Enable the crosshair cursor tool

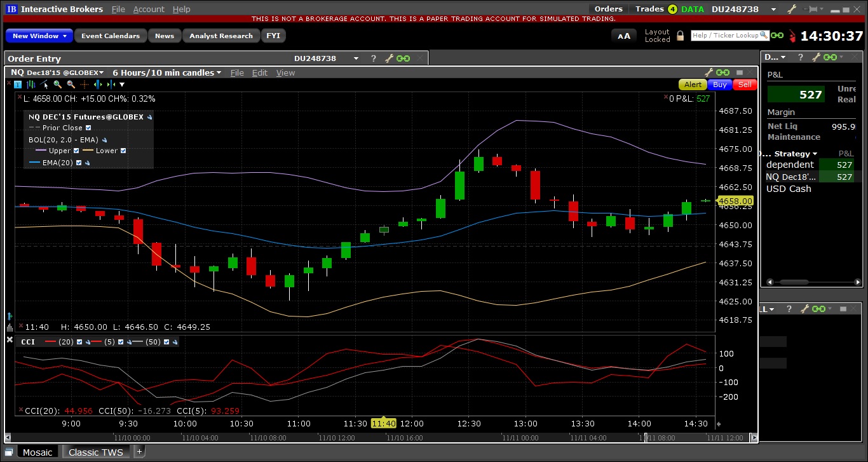click(84, 85)
